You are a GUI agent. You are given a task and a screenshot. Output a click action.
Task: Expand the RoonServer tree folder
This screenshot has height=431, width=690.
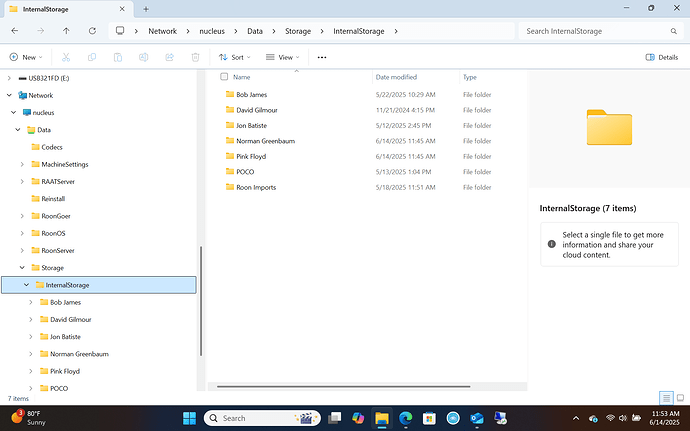(22, 250)
